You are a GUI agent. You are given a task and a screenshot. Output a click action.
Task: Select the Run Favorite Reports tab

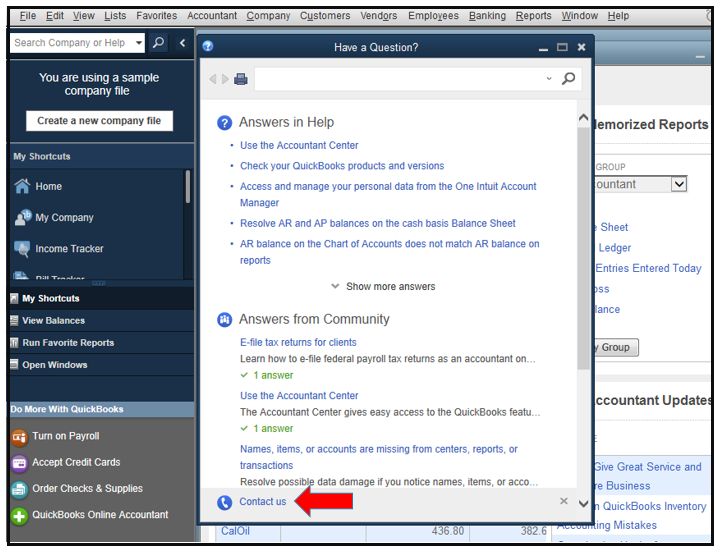[x=102, y=343]
